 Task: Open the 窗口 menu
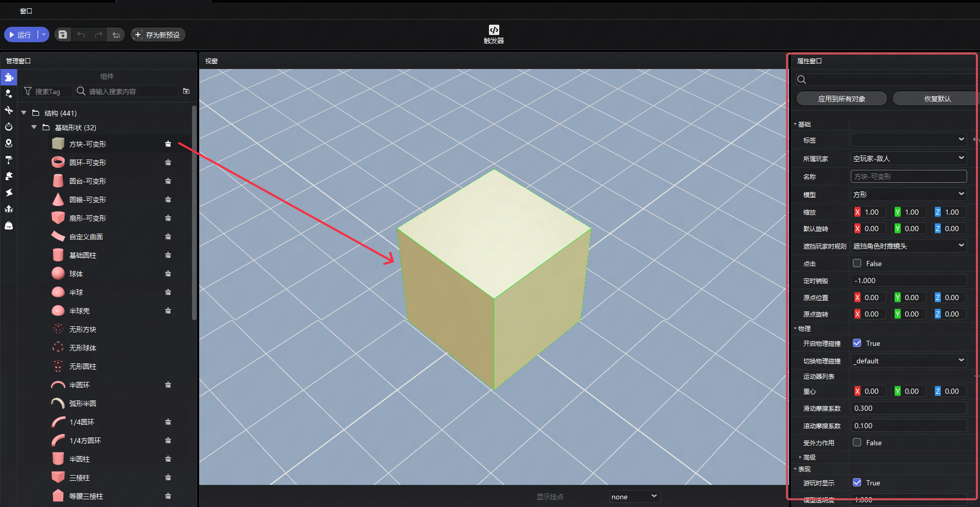[x=26, y=11]
